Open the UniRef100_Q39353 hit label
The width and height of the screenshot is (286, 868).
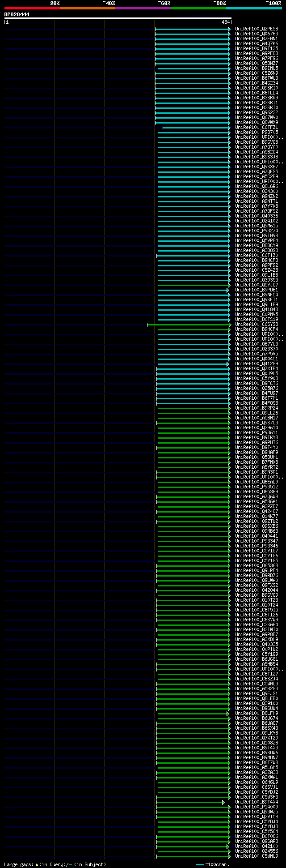257,280
